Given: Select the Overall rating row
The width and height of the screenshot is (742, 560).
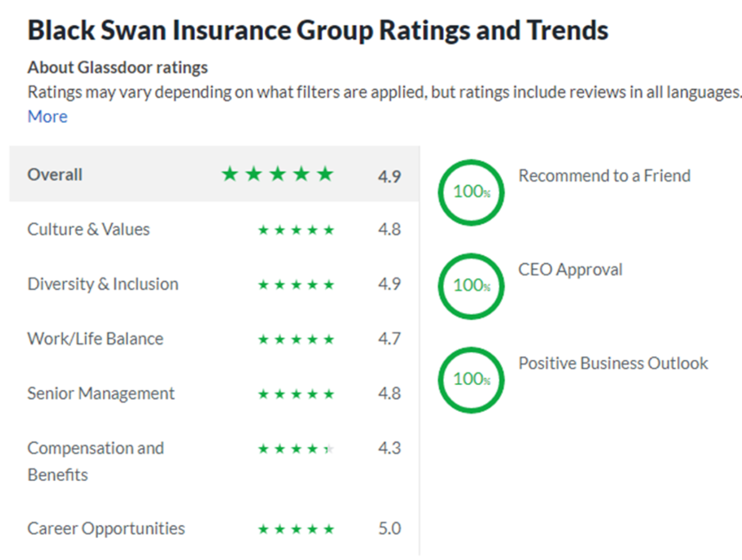Looking at the screenshot, I should point(214,174).
